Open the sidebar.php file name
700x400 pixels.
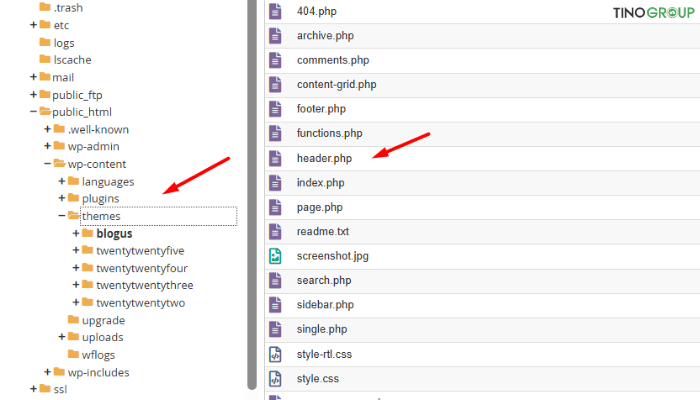325,305
